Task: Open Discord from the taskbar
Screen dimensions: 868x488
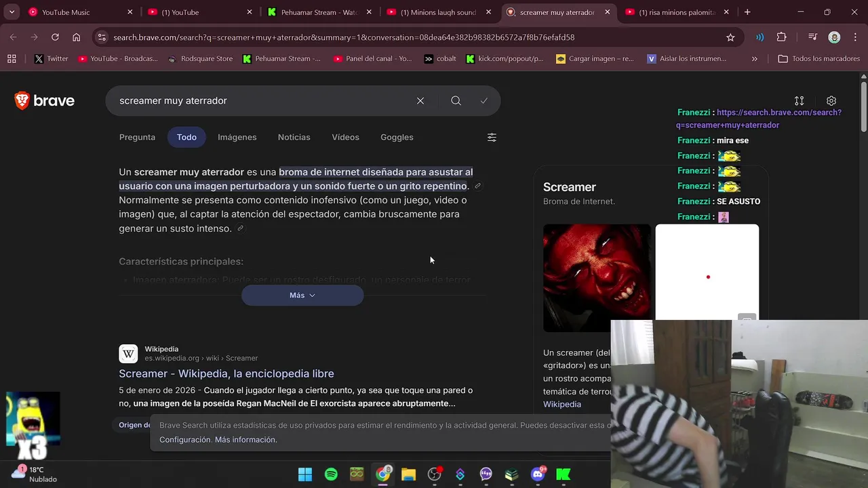Action: [x=538, y=474]
